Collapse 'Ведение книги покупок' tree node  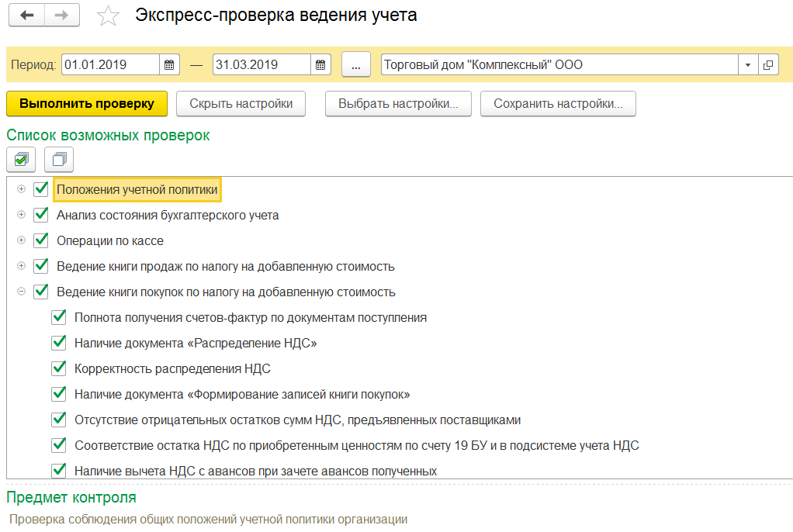click(22, 292)
